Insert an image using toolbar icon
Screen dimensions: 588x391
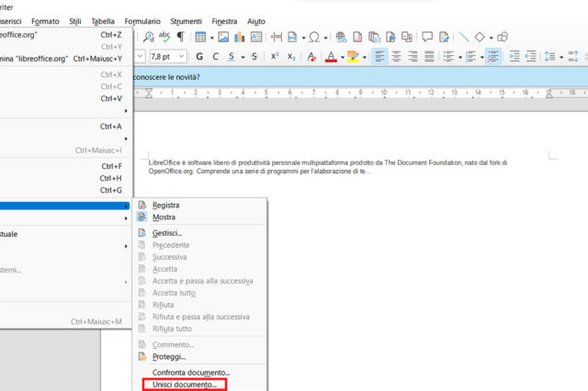(x=220, y=37)
